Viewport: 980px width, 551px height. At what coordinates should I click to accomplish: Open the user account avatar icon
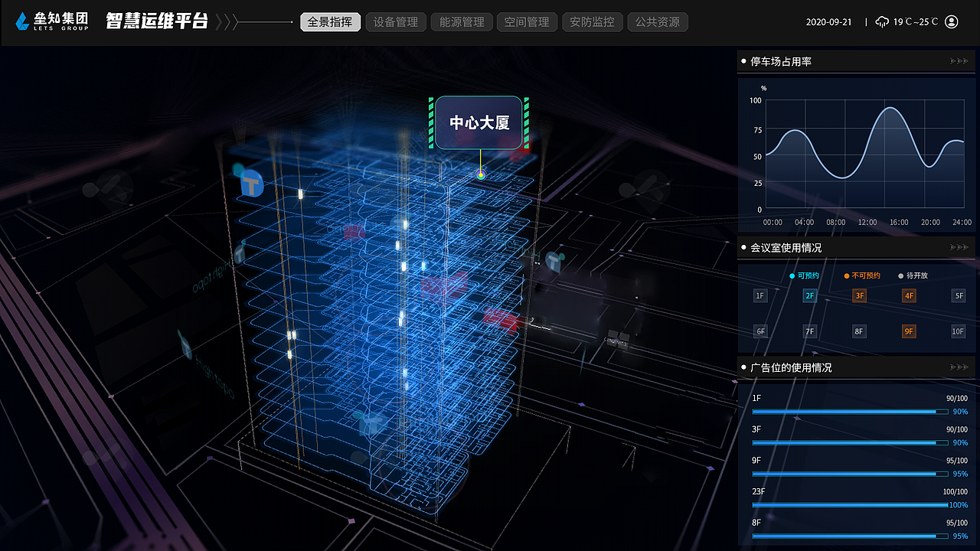click(952, 21)
